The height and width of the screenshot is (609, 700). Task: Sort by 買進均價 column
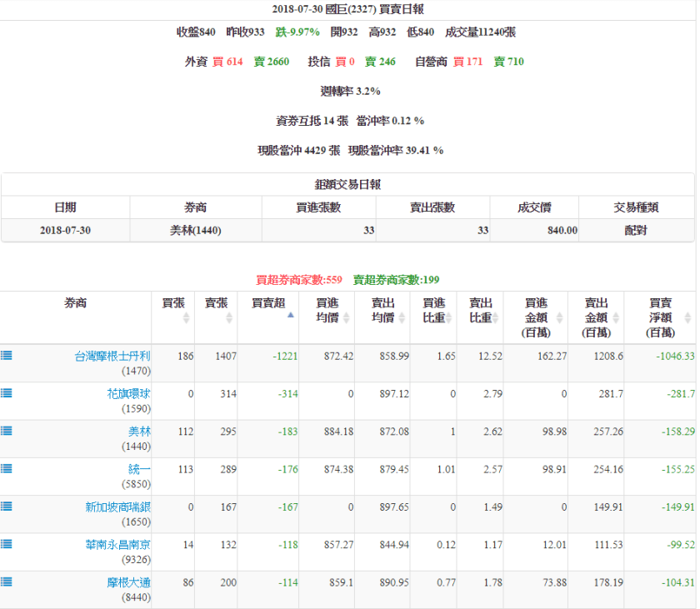pos(327,317)
